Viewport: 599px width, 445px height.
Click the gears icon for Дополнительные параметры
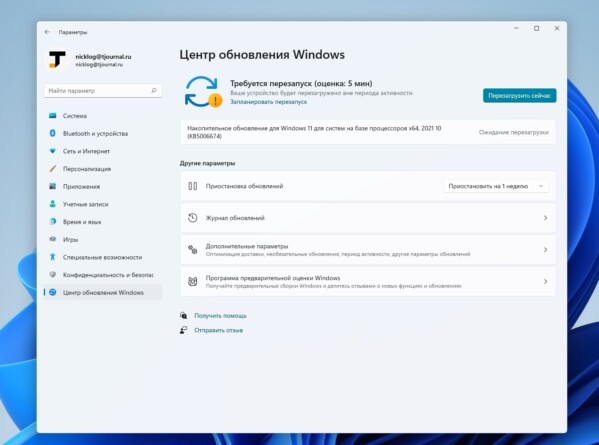(x=193, y=250)
